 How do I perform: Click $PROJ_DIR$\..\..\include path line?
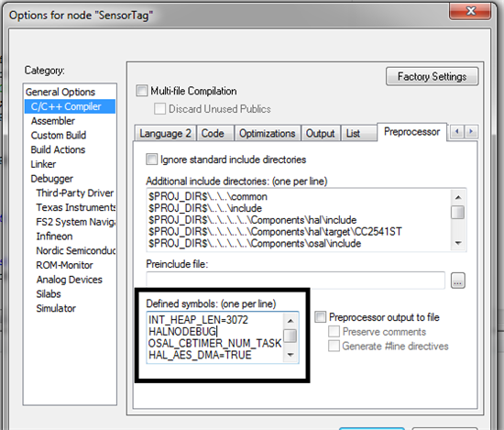(205, 208)
